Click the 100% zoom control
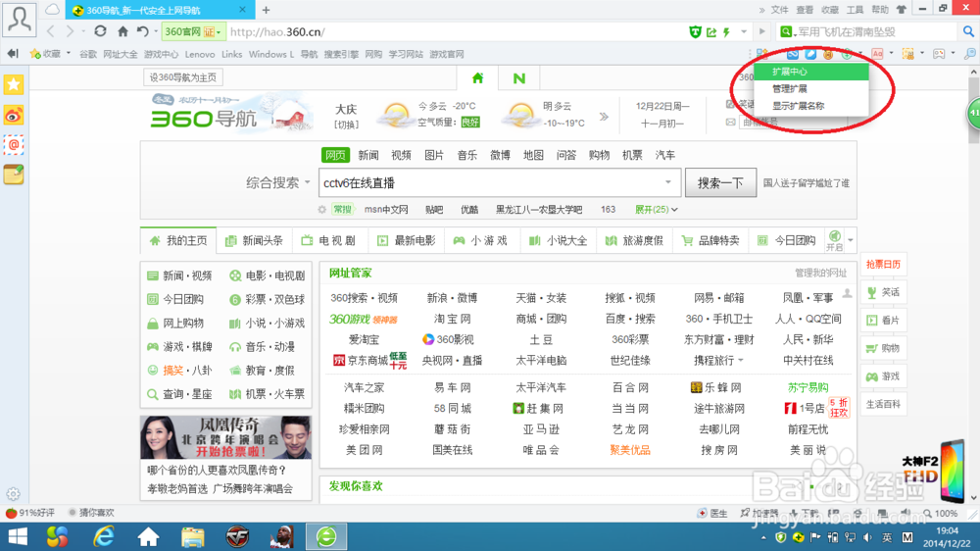The image size is (980, 551). coord(941,513)
